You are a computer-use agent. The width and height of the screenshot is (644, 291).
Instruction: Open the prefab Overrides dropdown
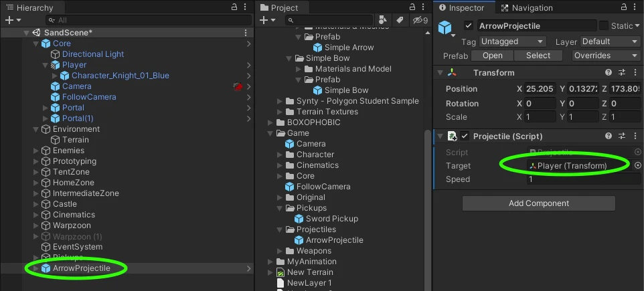click(x=606, y=56)
